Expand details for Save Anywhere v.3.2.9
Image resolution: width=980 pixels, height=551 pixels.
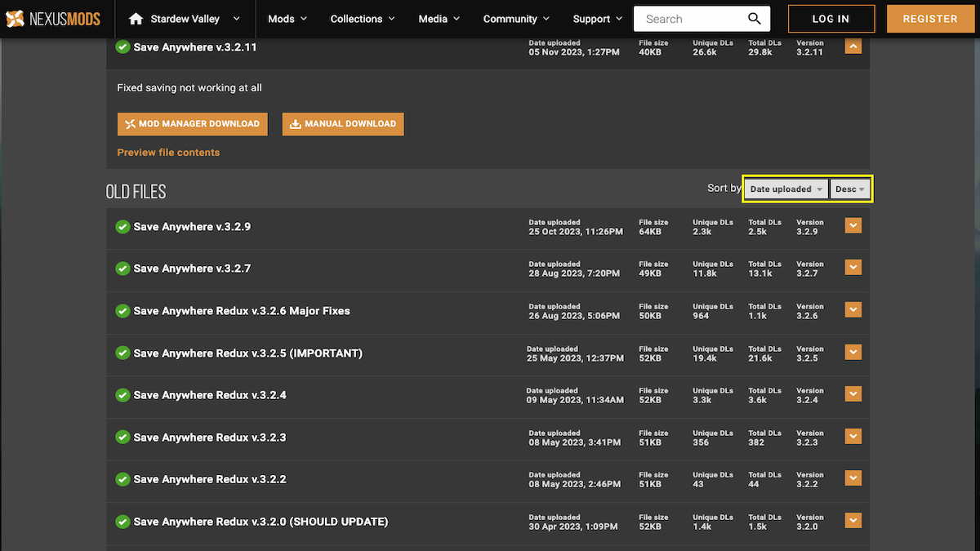click(x=853, y=224)
